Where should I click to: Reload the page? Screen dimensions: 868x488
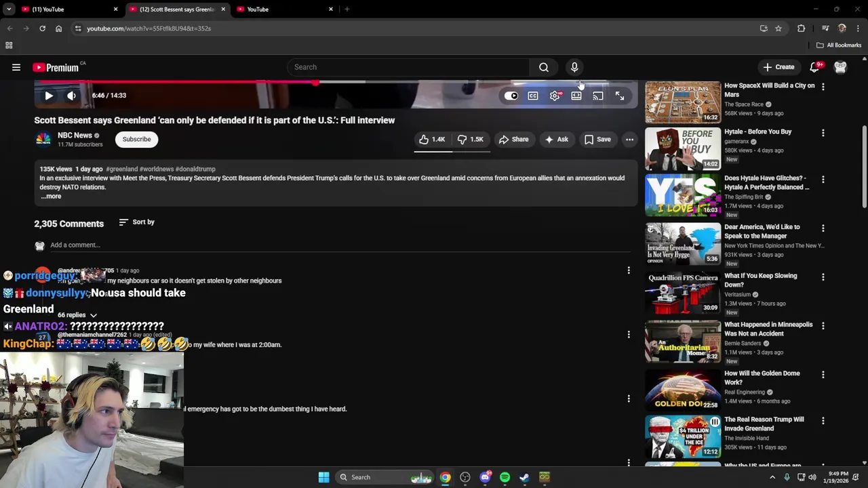(42, 28)
